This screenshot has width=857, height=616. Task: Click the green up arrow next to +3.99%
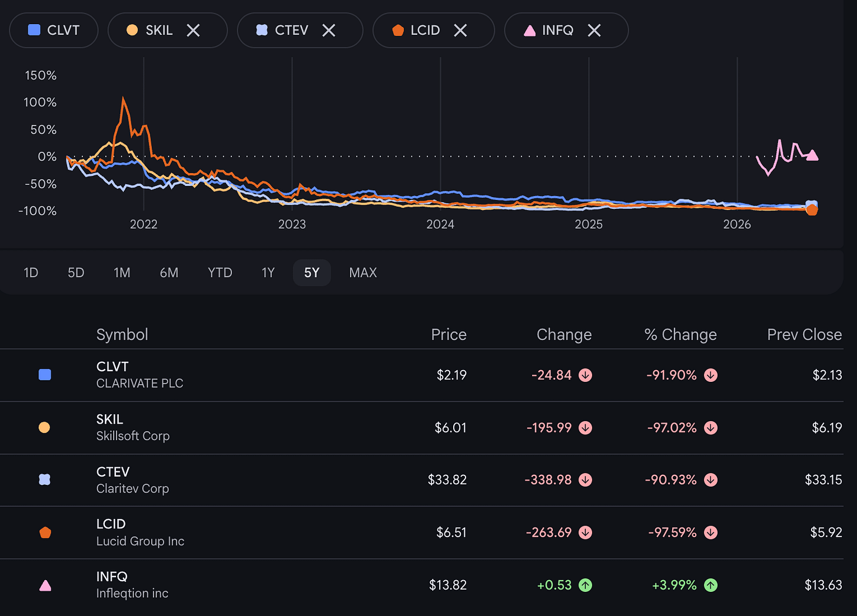[x=710, y=585]
